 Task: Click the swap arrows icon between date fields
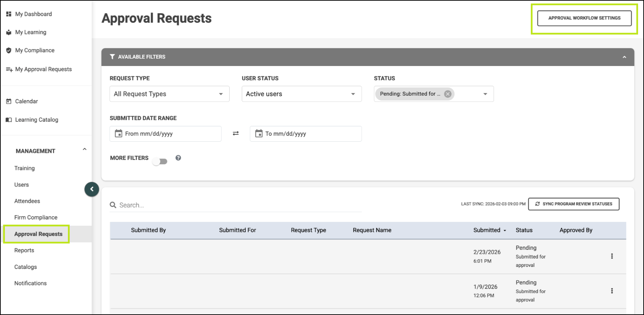tap(236, 134)
